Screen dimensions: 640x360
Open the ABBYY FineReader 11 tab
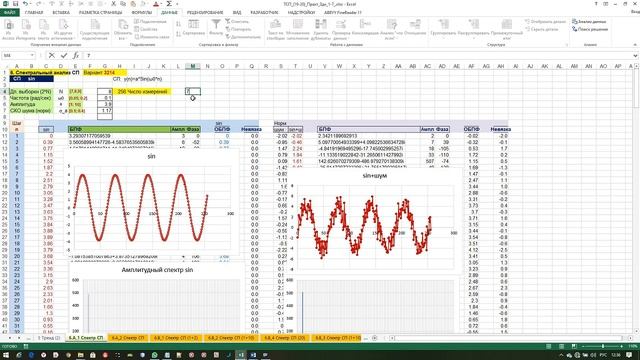click(x=343, y=13)
